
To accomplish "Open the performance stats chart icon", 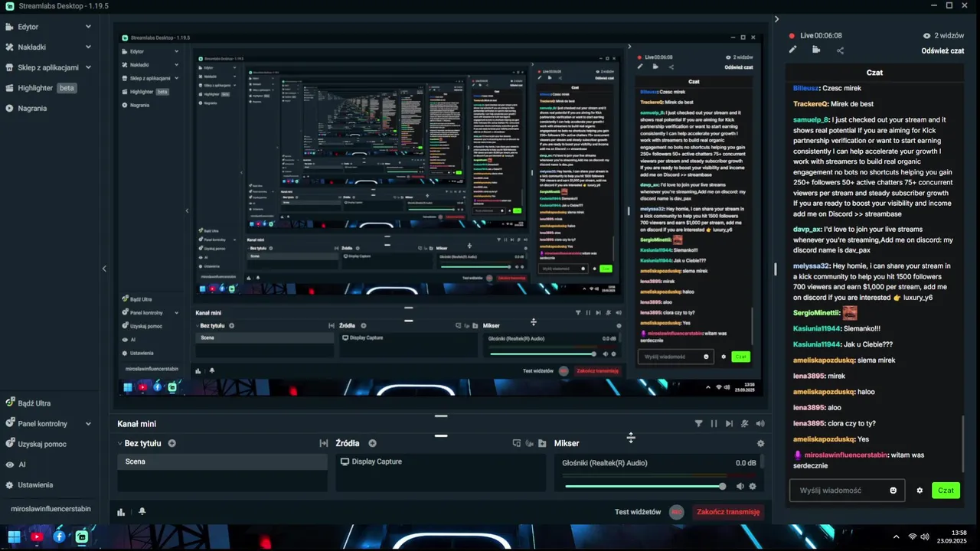I will (x=121, y=512).
